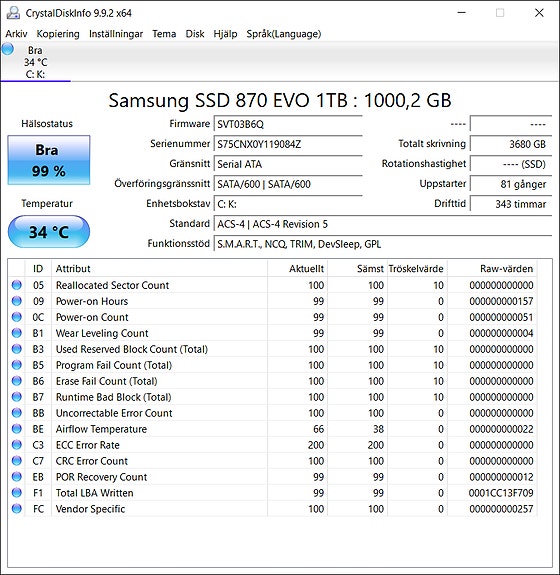Click the CrystalDiskInfo app icon in the title bar
560x575 pixels.
[13, 13]
